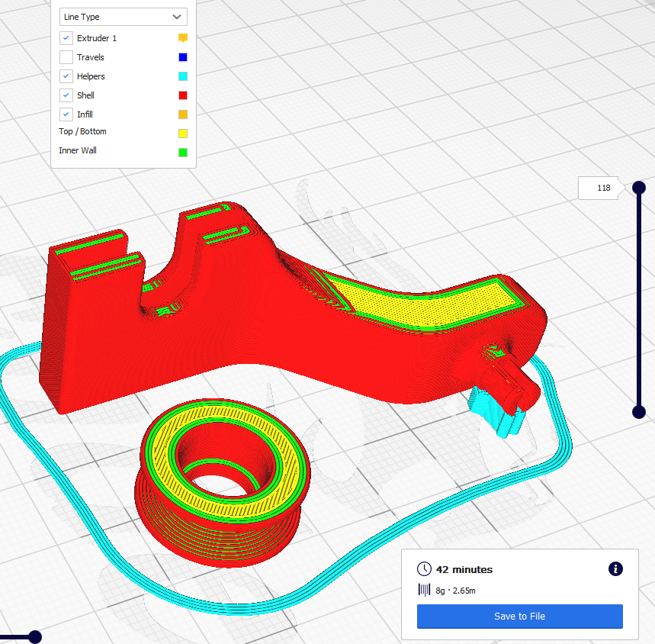
Task: Click the clock icon beside 42 minutes
Action: tap(424, 569)
